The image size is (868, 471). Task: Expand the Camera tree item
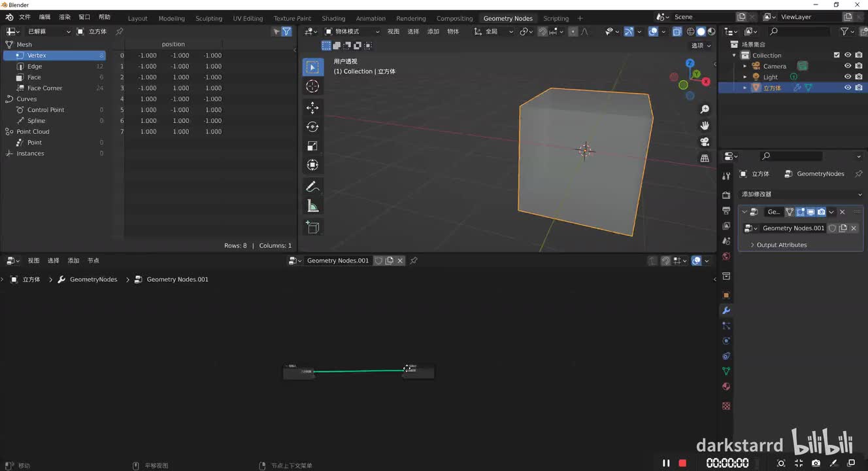(745, 66)
